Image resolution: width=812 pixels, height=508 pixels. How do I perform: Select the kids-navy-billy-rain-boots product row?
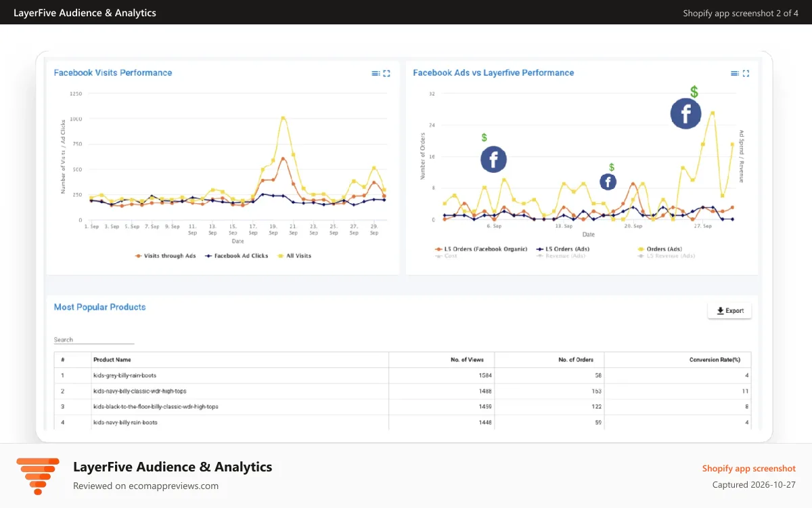coord(403,423)
